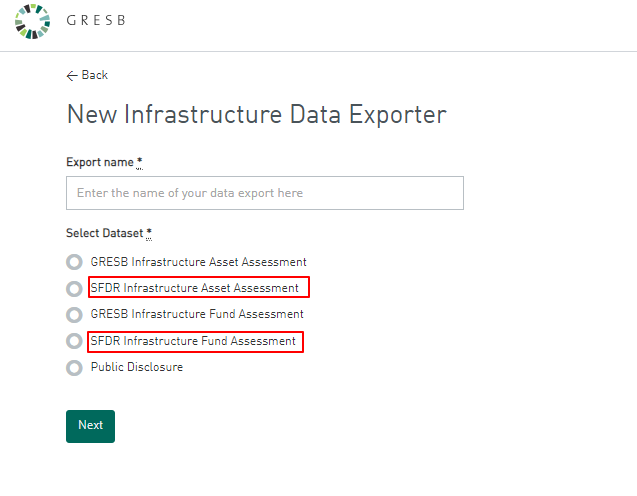Click the GRESB Infrastructure Fund Assessment label text

(x=197, y=314)
